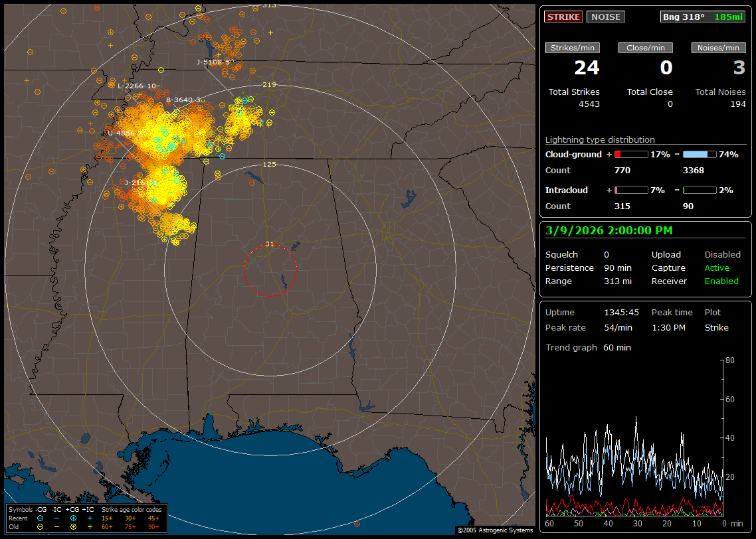This screenshot has width=756, height=539.
Task: Toggle the NOISE indicator
Action: pos(605,17)
